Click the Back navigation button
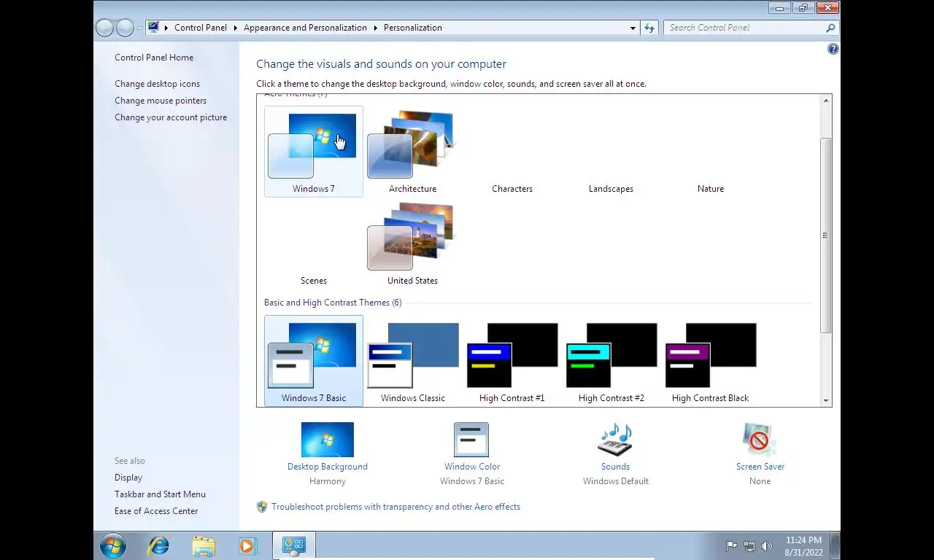This screenshot has height=560, width=934. [105, 28]
